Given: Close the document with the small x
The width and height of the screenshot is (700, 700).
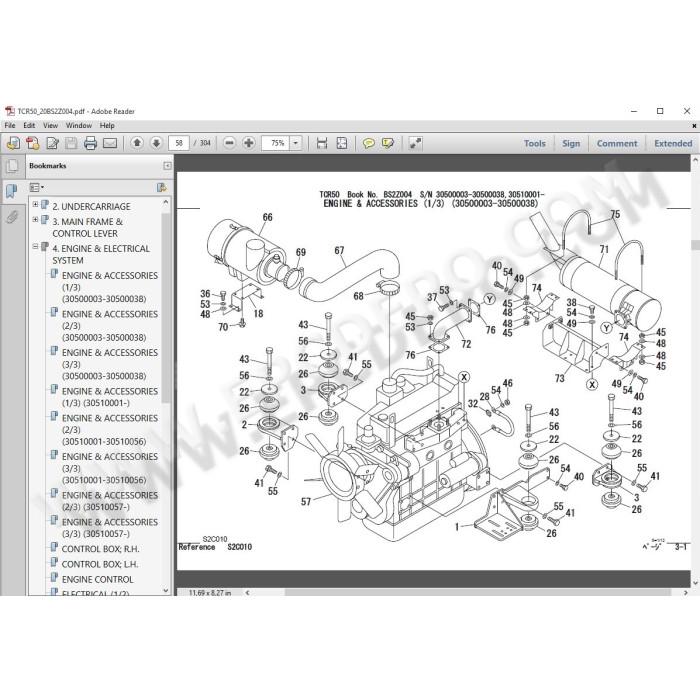Looking at the screenshot, I should pyautogui.click(x=694, y=126).
